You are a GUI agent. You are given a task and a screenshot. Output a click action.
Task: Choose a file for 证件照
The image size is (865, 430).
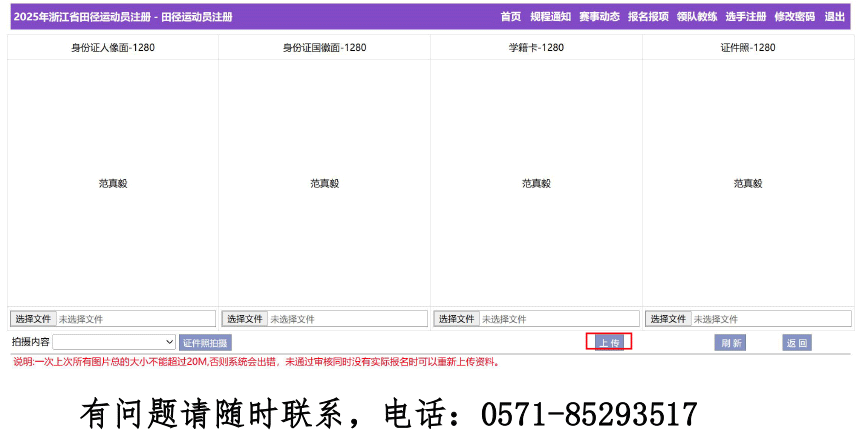(x=668, y=319)
